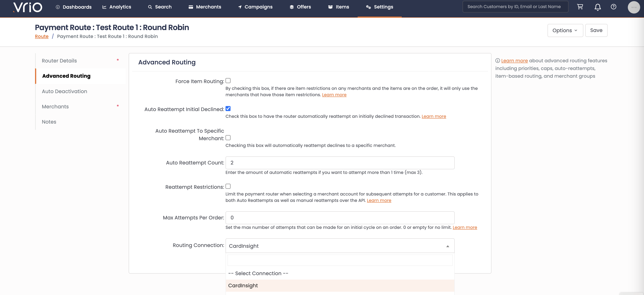Open the help question mark icon
Screen dimensions: 644x295
pyautogui.click(x=614, y=7)
